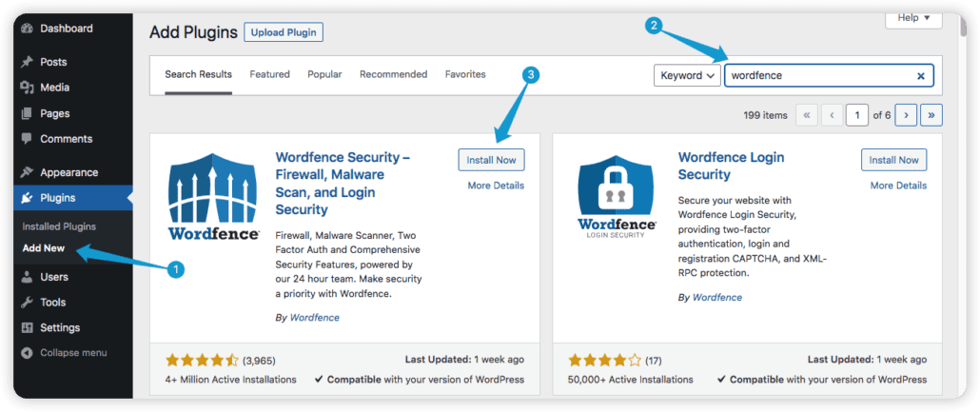The height and width of the screenshot is (412, 980).
Task: Open the Users menu label
Action: click(54, 277)
